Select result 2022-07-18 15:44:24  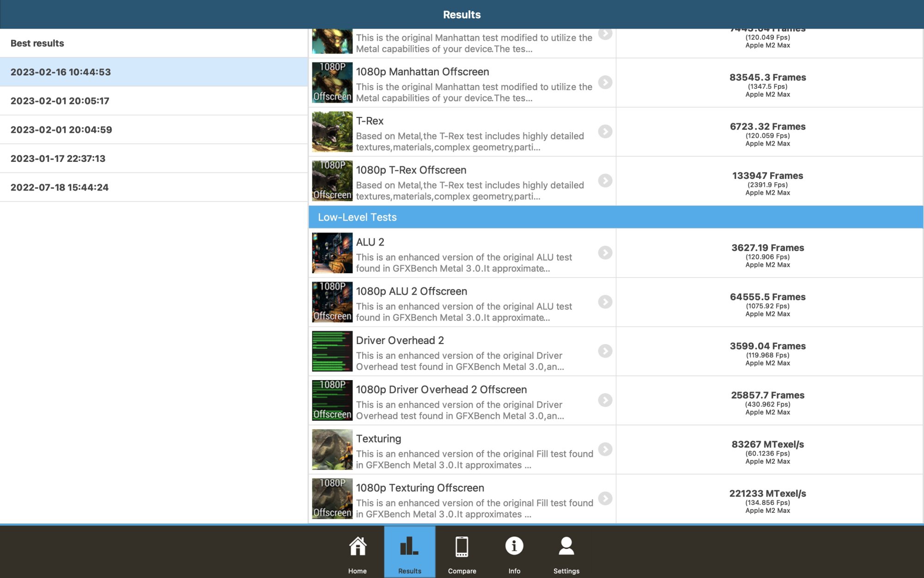tap(60, 187)
